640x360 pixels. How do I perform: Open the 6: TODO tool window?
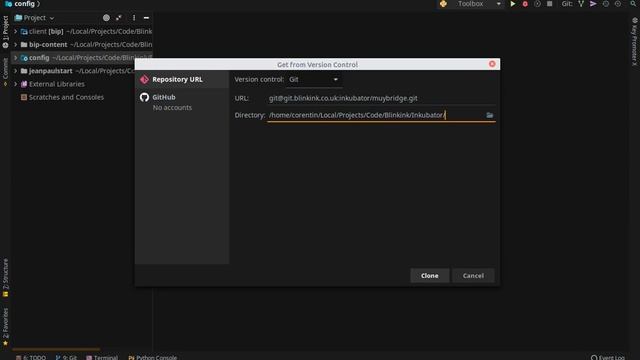pyautogui.click(x=31, y=357)
